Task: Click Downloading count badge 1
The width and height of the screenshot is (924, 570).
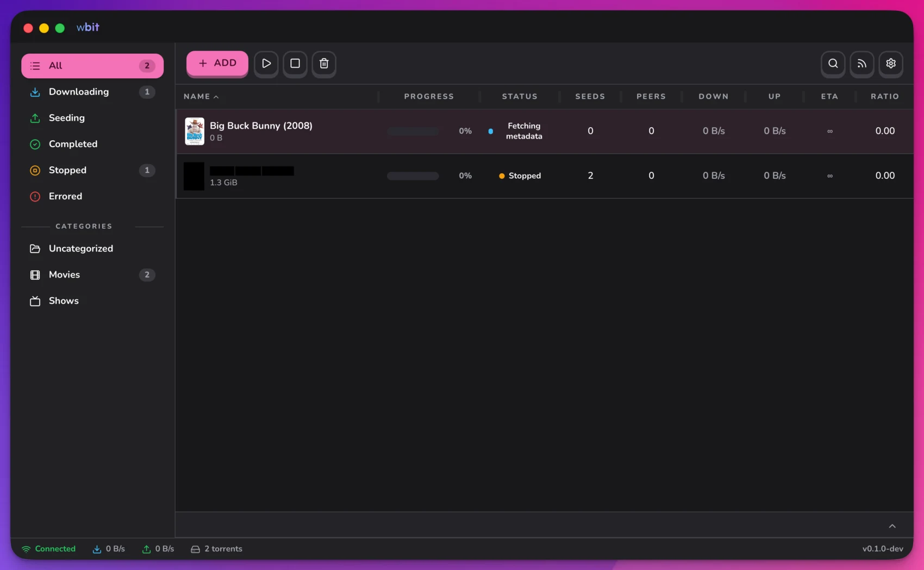Action: point(147,92)
